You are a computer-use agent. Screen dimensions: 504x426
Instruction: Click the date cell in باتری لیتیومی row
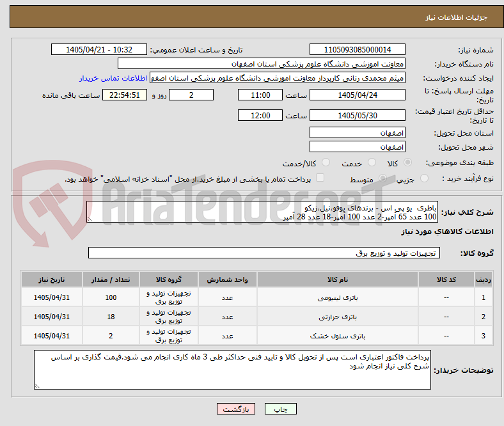52,297
